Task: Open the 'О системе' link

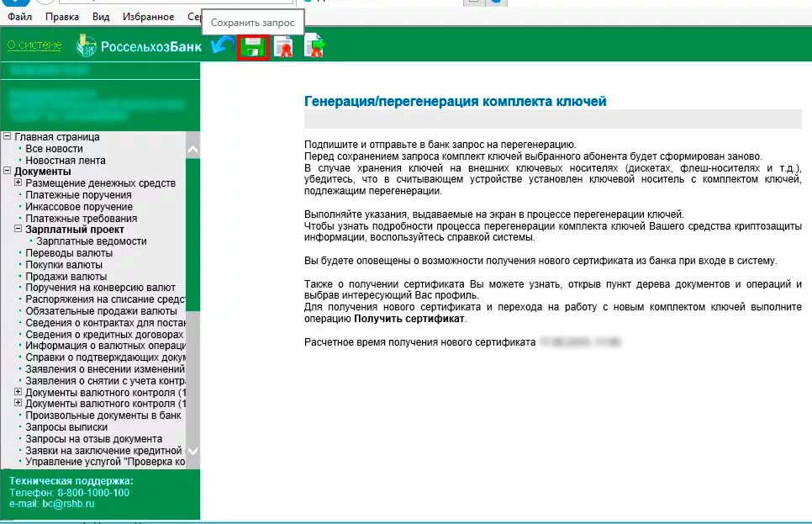Action: [34, 45]
